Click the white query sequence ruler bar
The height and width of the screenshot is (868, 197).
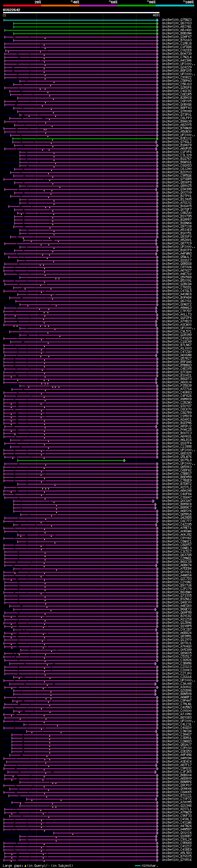tap(81, 13)
